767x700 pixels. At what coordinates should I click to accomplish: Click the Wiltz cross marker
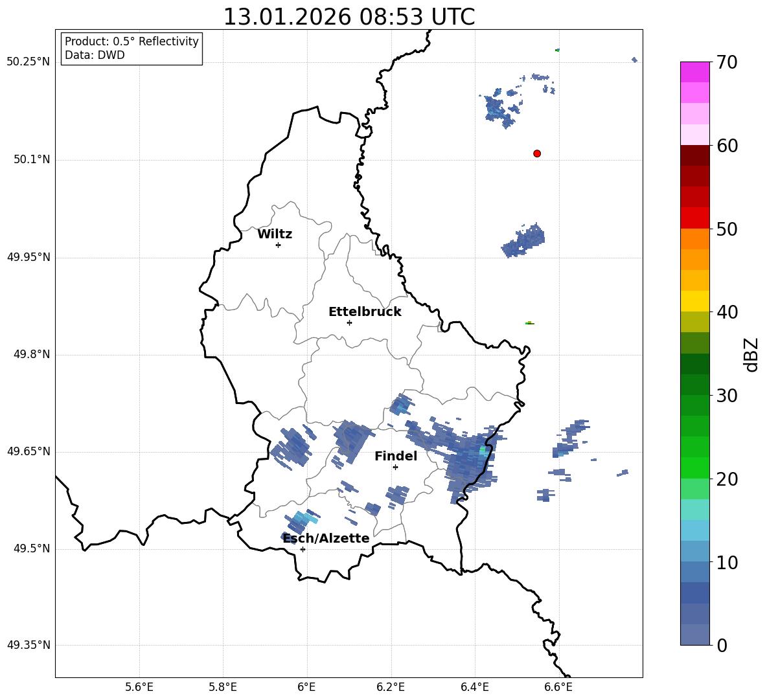click(279, 245)
